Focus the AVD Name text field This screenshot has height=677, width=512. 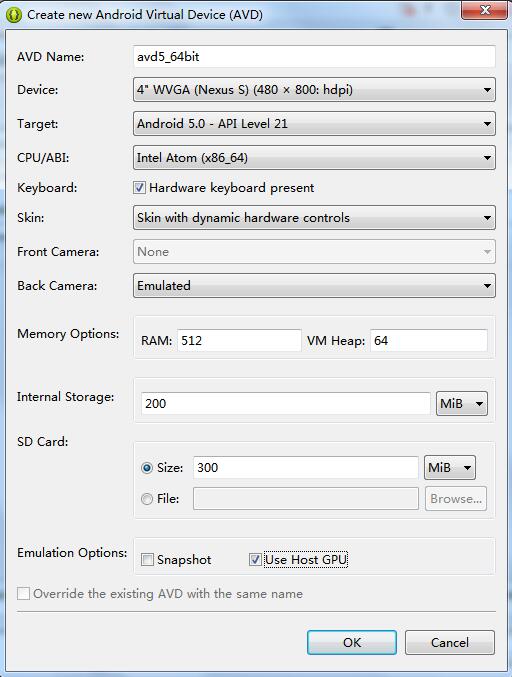point(314,57)
